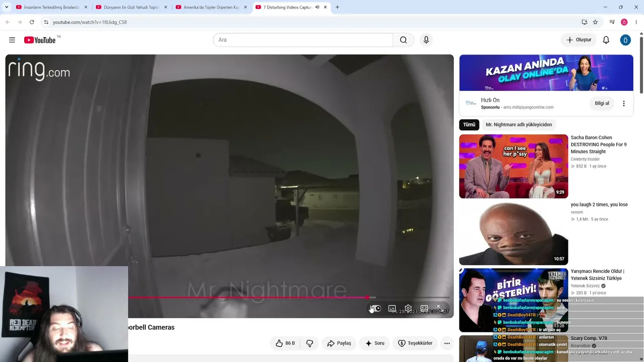Open more actions menu under the video
The image size is (644, 362).
[x=447, y=343]
